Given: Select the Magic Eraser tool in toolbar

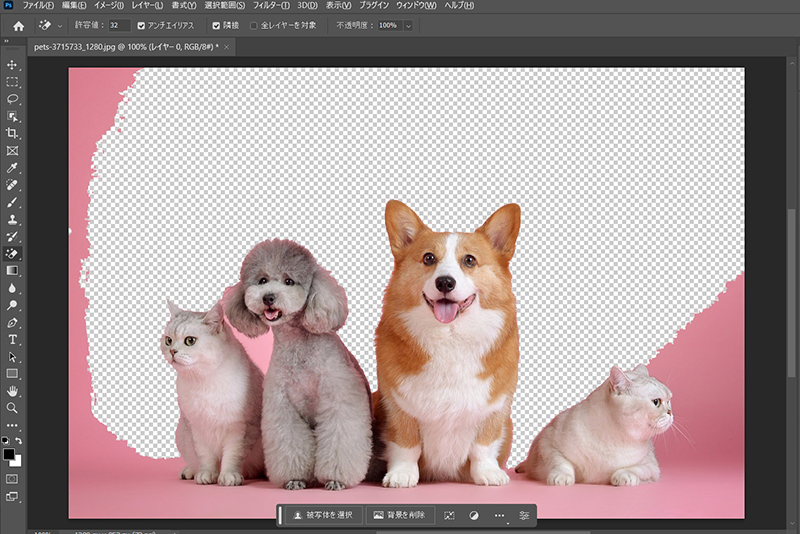Looking at the screenshot, I should click(12, 253).
